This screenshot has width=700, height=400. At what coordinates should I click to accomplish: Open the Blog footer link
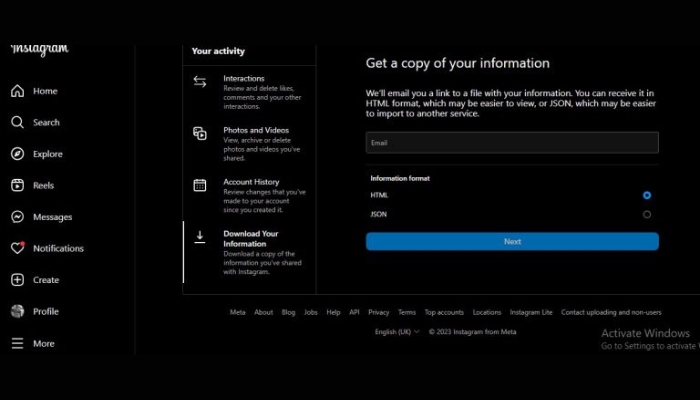coord(288,312)
